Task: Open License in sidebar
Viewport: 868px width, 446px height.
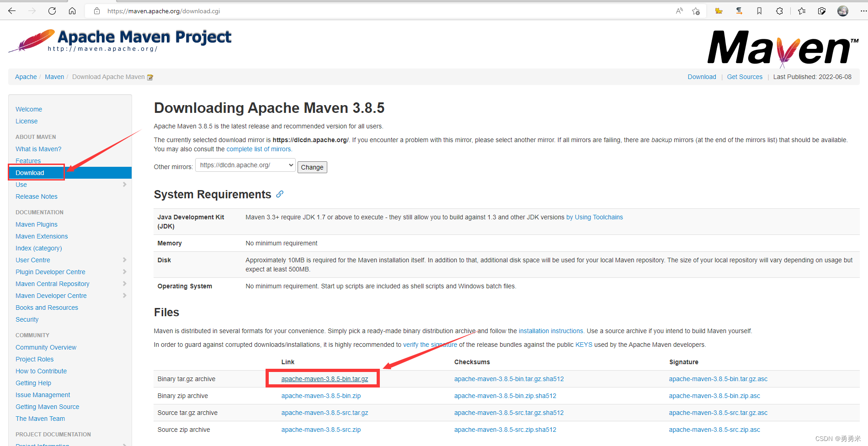Action: point(27,121)
